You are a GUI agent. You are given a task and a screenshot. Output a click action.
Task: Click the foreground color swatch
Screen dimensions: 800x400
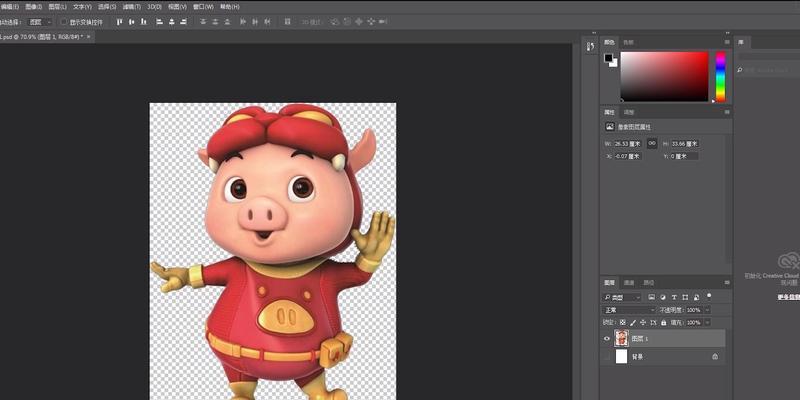(608, 58)
